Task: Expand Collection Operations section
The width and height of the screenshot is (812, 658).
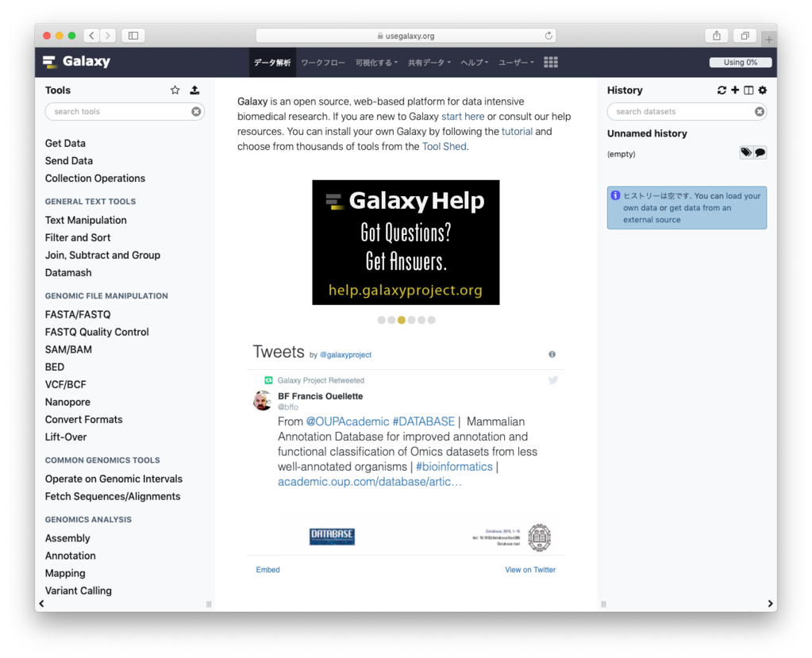Action: (x=95, y=179)
